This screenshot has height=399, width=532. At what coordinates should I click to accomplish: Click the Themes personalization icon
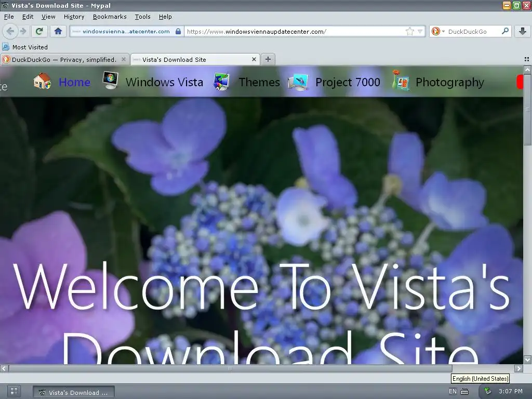point(221,82)
